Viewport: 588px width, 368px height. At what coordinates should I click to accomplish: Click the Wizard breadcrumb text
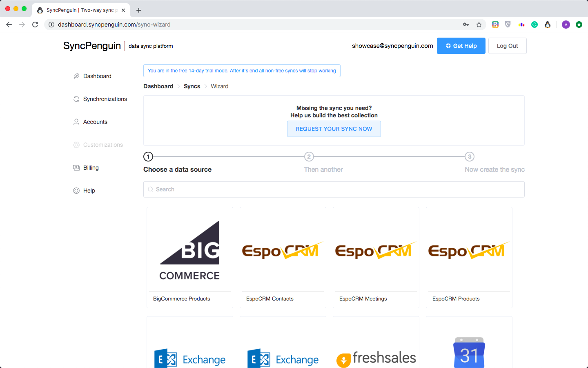[x=220, y=86]
